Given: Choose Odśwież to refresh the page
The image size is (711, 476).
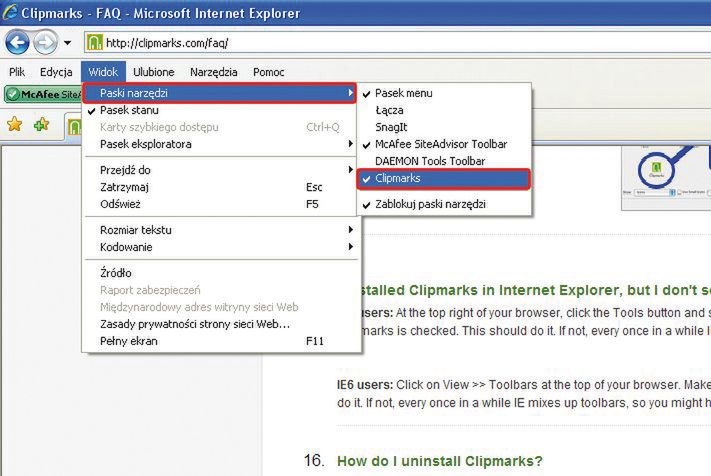Looking at the screenshot, I should point(219,204).
